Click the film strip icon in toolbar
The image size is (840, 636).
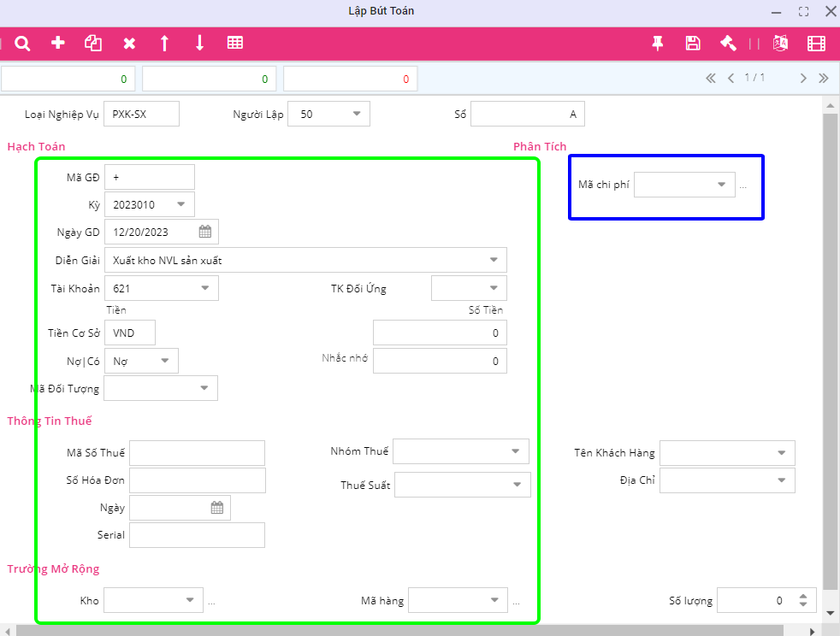pyautogui.click(x=816, y=44)
